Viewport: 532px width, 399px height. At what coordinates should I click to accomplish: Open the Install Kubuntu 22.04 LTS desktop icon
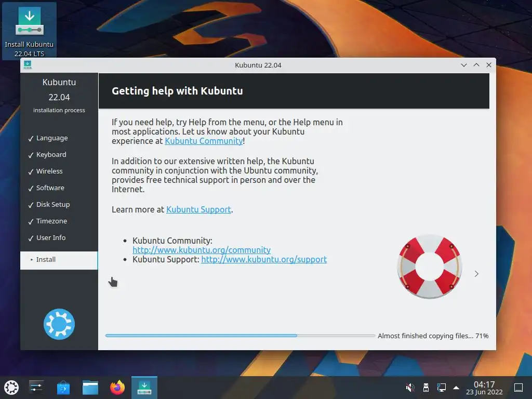pyautogui.click(x=29, y=31)
